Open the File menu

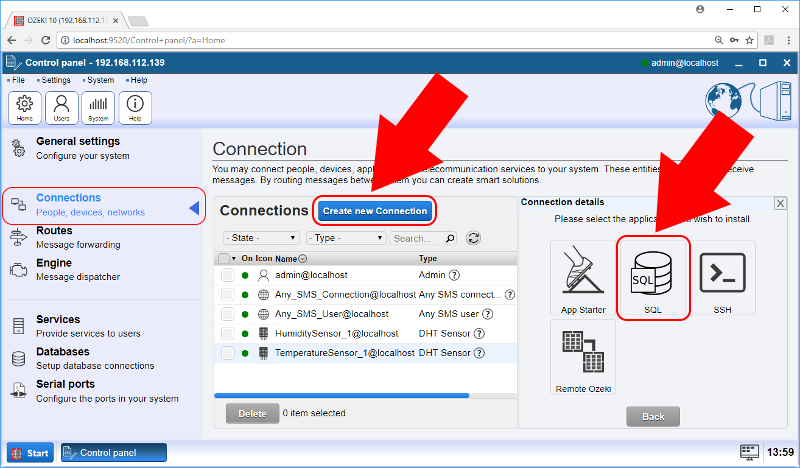pyautogui.click(x=18, y=80)
